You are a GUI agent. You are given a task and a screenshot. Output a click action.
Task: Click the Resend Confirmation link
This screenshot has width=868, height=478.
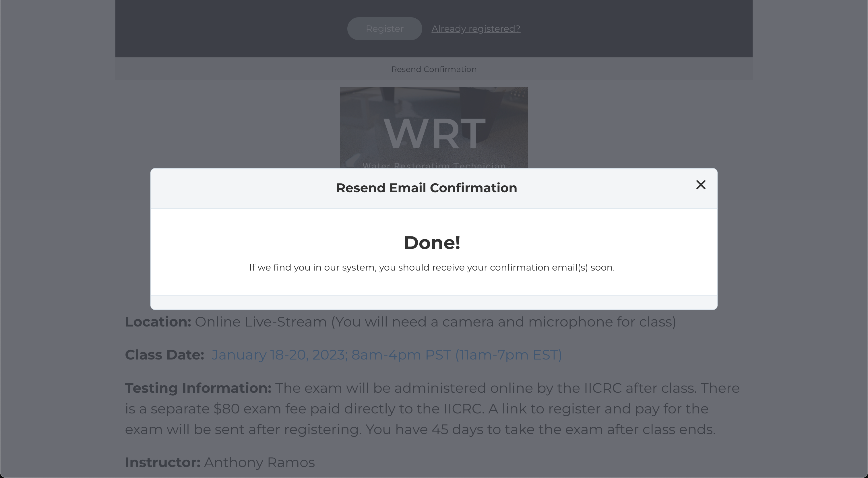click(x=434, y=69)
